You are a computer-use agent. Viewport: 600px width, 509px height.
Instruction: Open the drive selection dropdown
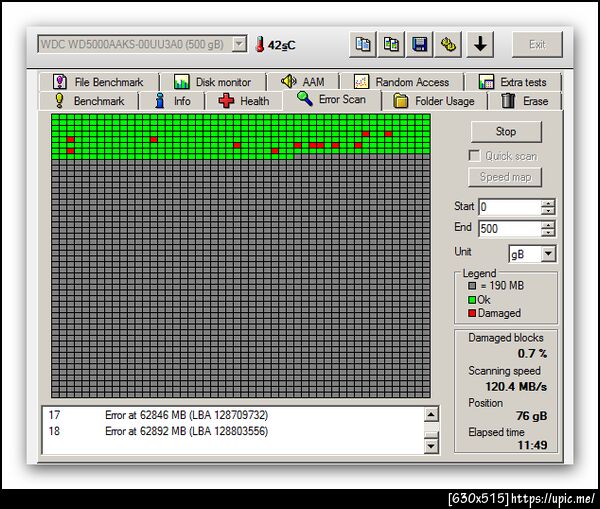(x=239, y=44)
